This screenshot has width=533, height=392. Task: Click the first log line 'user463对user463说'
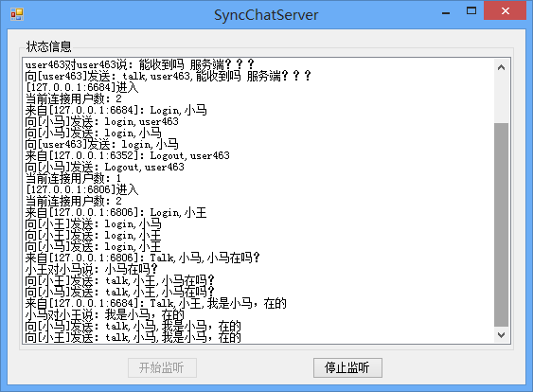tap(140, 64)
